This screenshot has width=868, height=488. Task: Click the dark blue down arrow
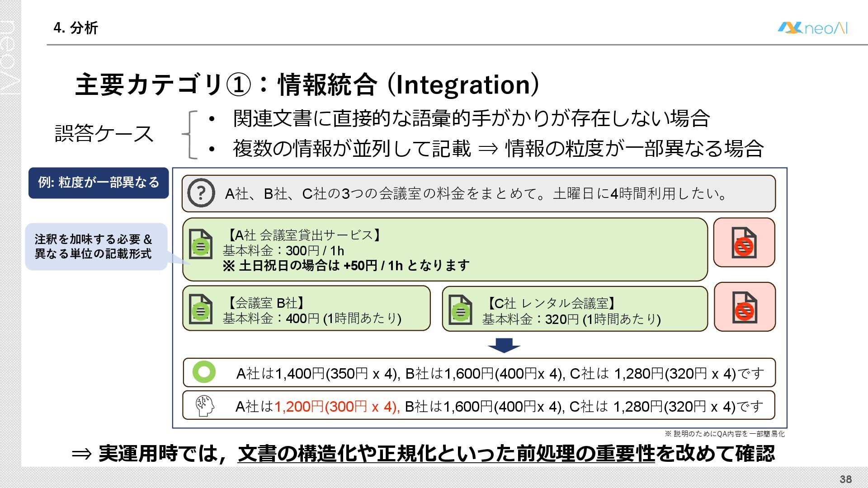click(x=504, y=345)
